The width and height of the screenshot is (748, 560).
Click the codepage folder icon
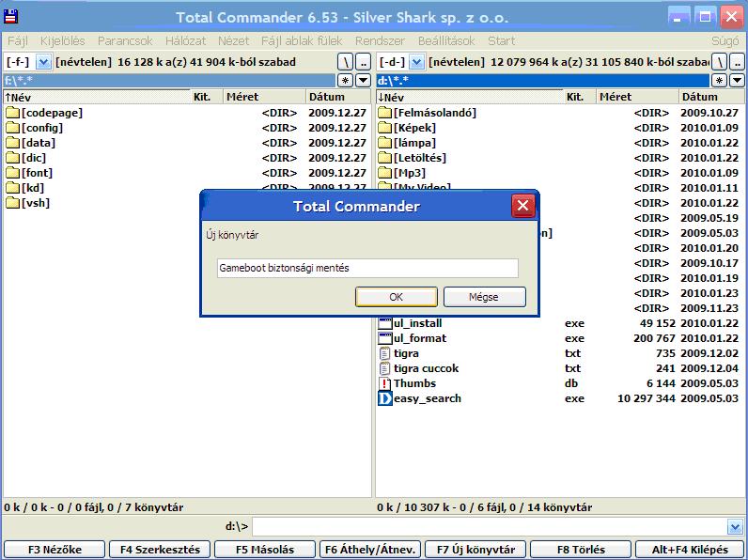[x=12, y=113]
